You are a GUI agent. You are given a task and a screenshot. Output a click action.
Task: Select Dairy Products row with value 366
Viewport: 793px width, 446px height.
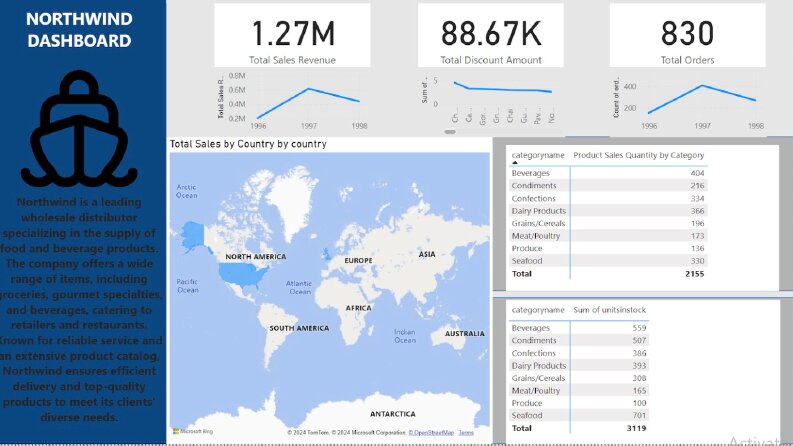coord(607,211)
